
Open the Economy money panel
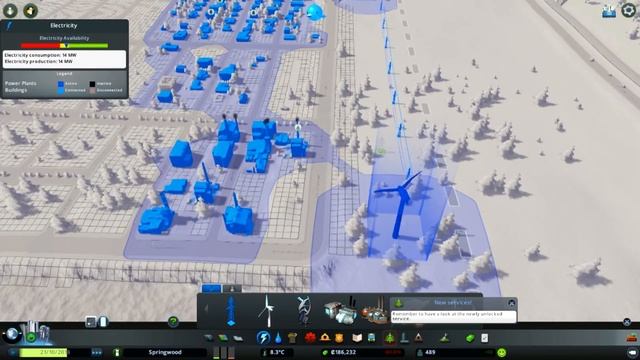pos(470,338)
